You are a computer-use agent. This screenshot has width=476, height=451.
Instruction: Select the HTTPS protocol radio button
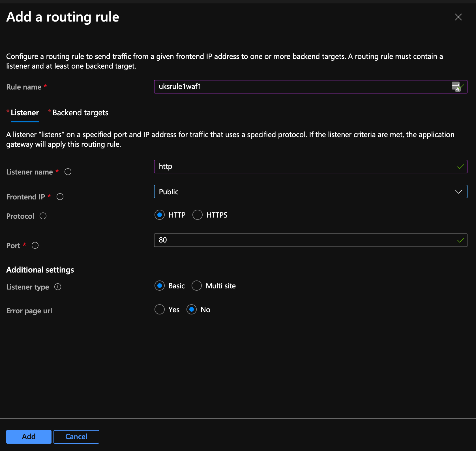[x=198, y=215]
